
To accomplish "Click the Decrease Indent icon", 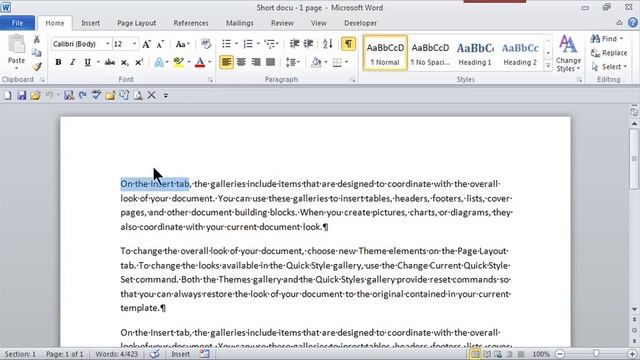I will point(294,44).
